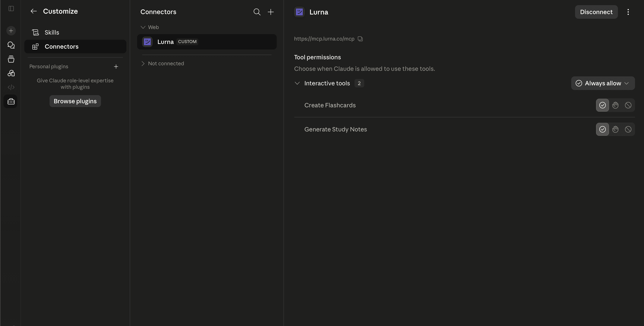
Task: Click the https://mcp.lurna.co/mcp URL text
Action: point(324,39)
